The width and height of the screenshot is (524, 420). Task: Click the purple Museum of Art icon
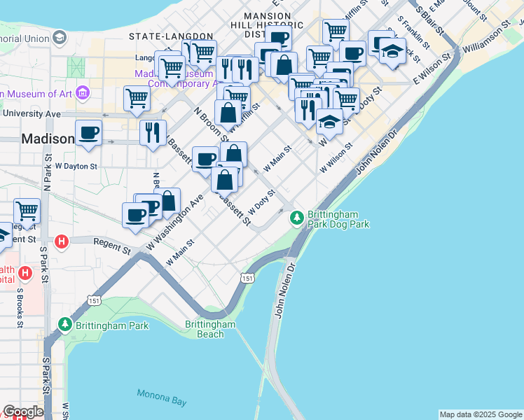(x=82, y=92)
